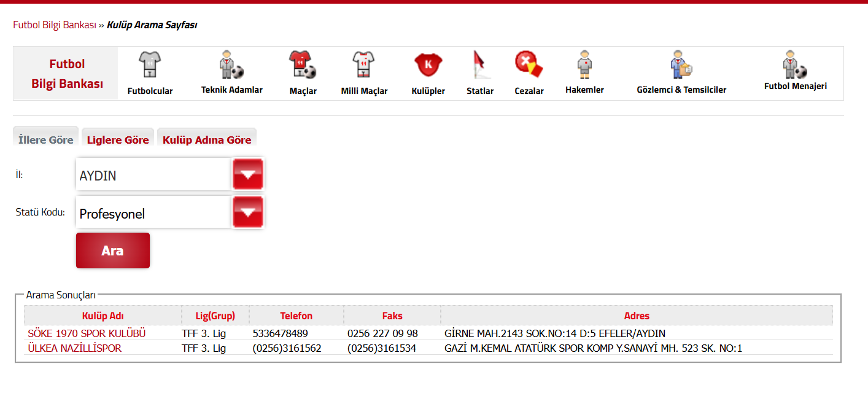The image size is (868, 396).
Task: Click the red Ara search button
Action: [113, 250]
